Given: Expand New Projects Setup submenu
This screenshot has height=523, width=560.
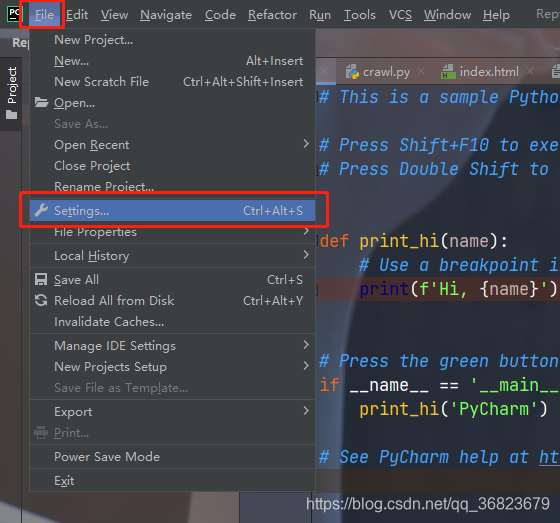Looking at the screenshot, I should [x=172, y=367].
